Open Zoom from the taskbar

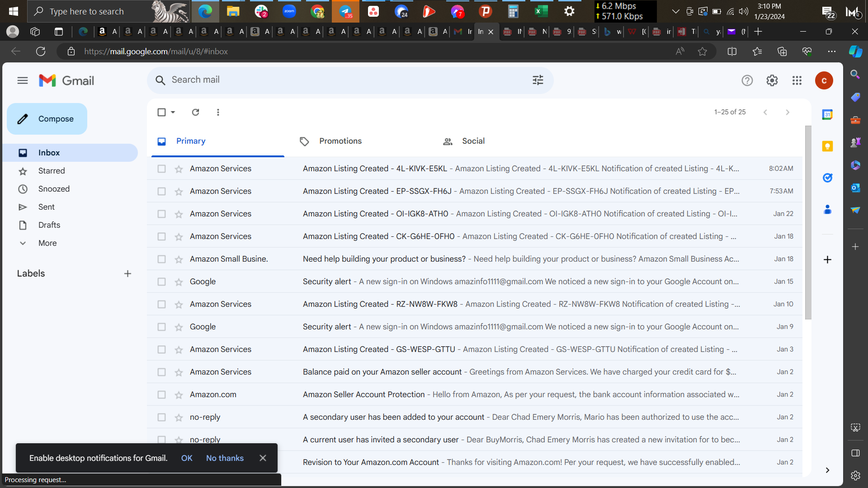(289, 11)
